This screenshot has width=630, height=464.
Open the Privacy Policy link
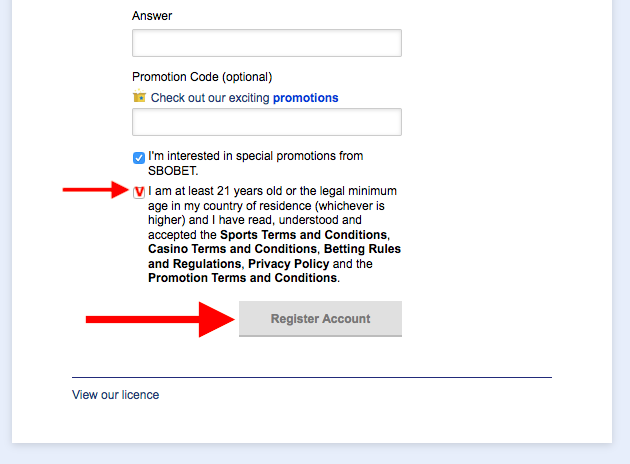[x=288, y=264]
